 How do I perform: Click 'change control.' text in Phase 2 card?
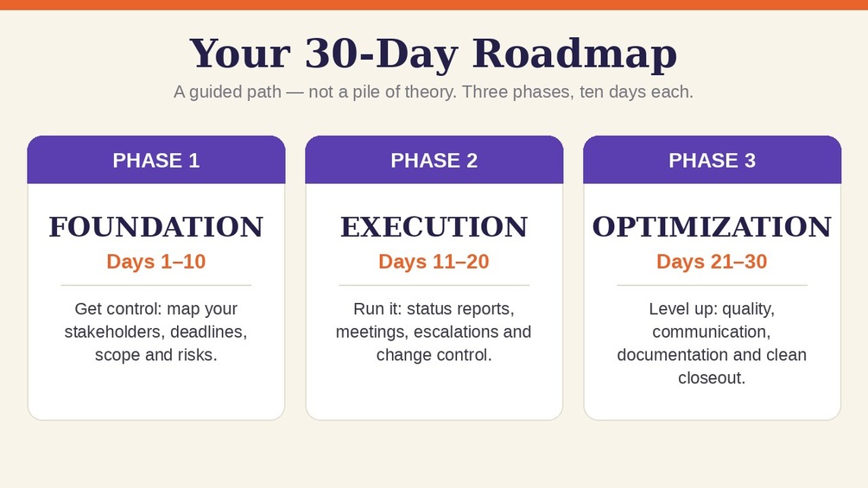[434, 355]
